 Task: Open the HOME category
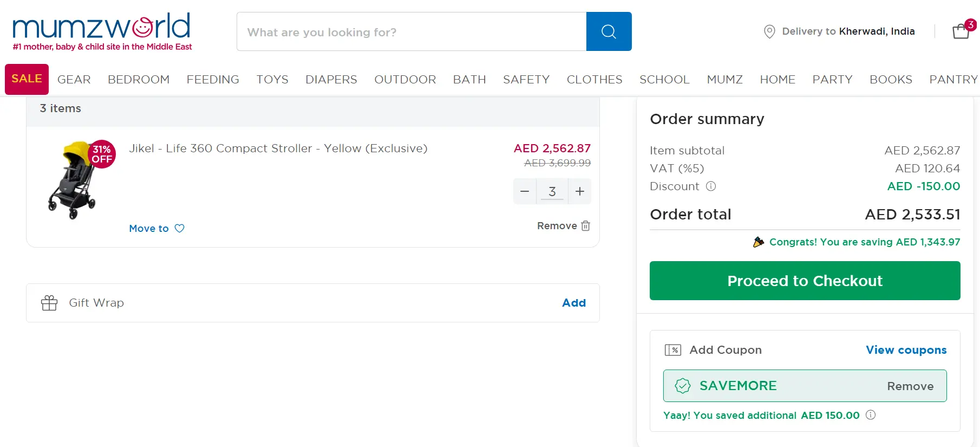point(778,80)
